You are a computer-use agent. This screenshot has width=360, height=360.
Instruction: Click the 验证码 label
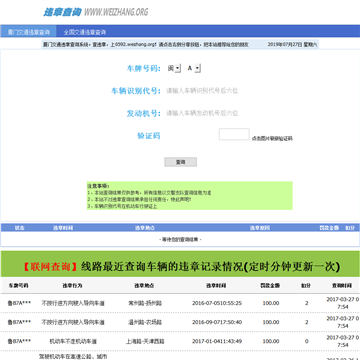coord(149,136)
